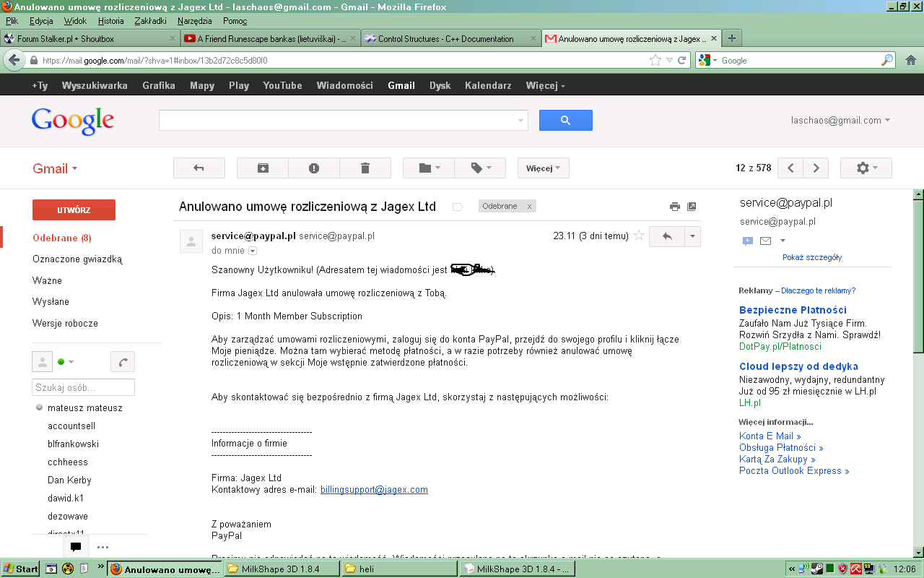Click the add to circles icon for service@paypal.pl
This screenshot has height=578, width=924.
[748, 241]
